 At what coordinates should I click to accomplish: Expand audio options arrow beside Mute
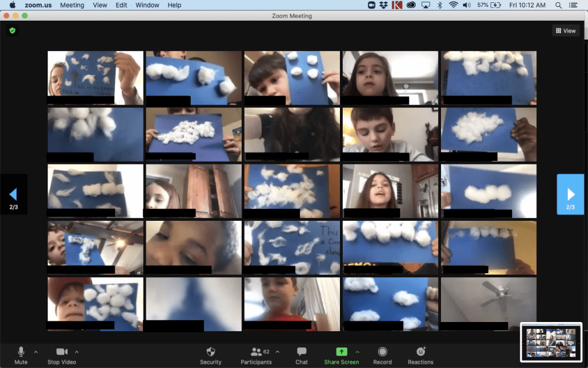[x=36, y=351]
